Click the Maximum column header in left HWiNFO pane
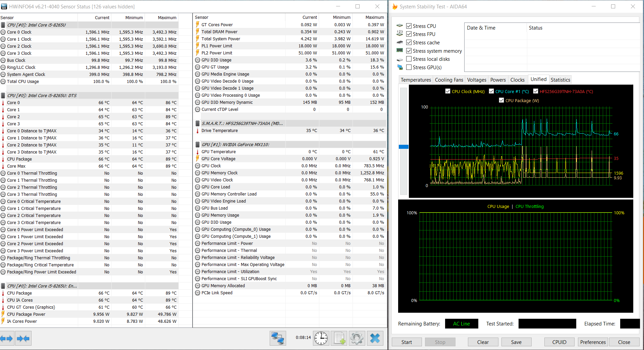 click(162, 17)
